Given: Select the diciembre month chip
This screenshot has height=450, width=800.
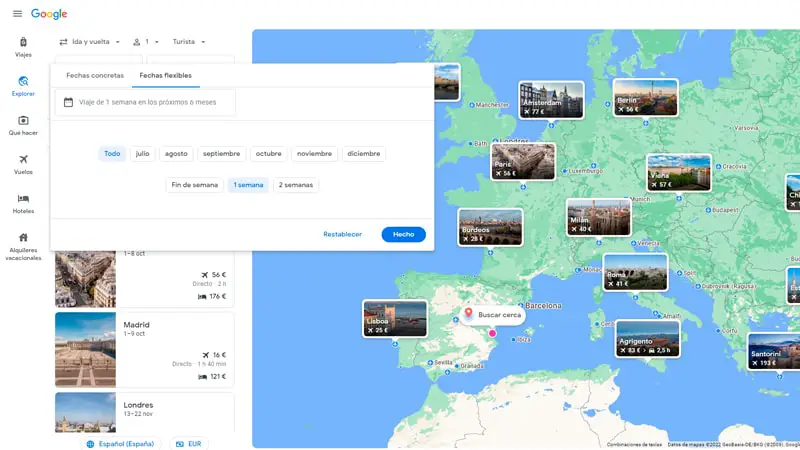Looking at the screenshot, I should (x=364, y=154).
